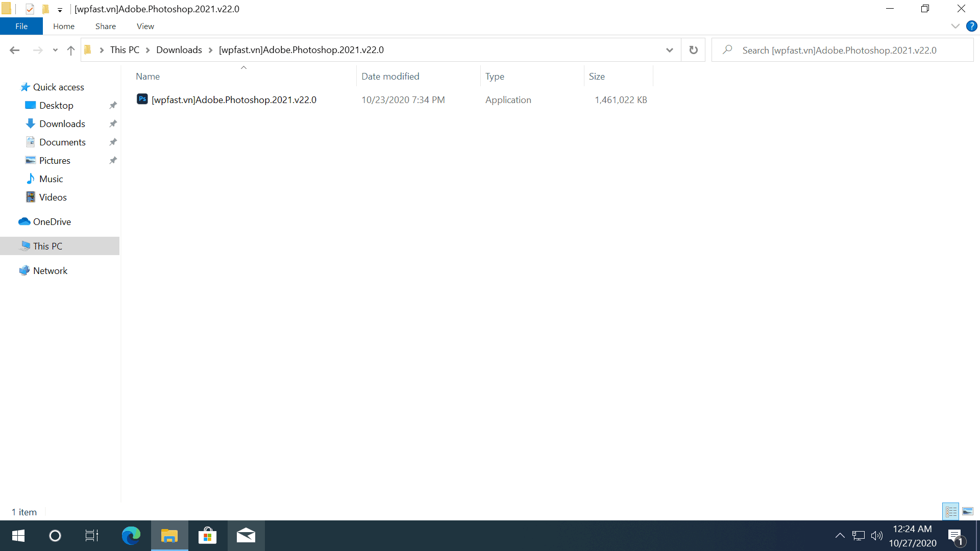The height and width of the screenshot is (551, 980).
Task: Sort by Date modified column header
Action: (419, 77)
